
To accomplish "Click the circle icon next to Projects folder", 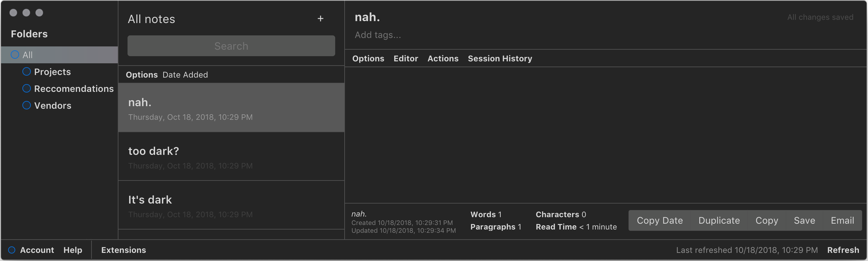I will click(x=27, y=71).
